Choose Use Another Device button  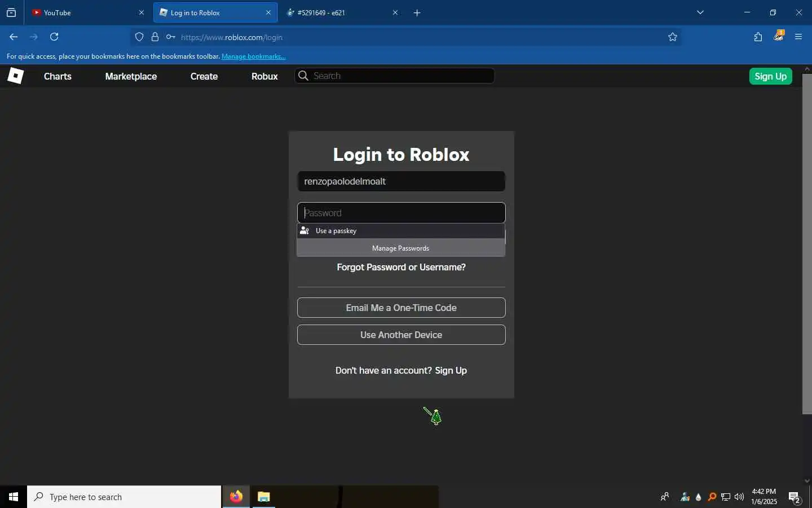[401, 335]
